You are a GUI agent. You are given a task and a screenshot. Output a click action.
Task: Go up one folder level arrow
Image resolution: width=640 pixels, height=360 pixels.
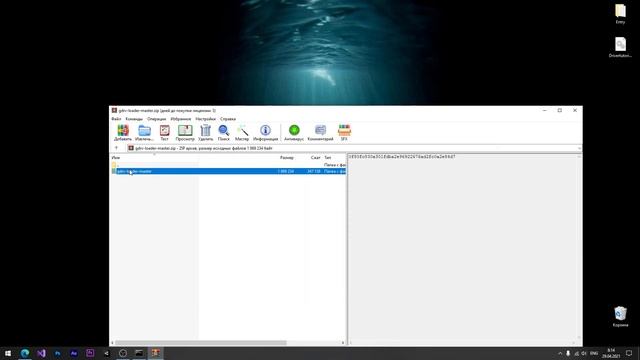116,148
